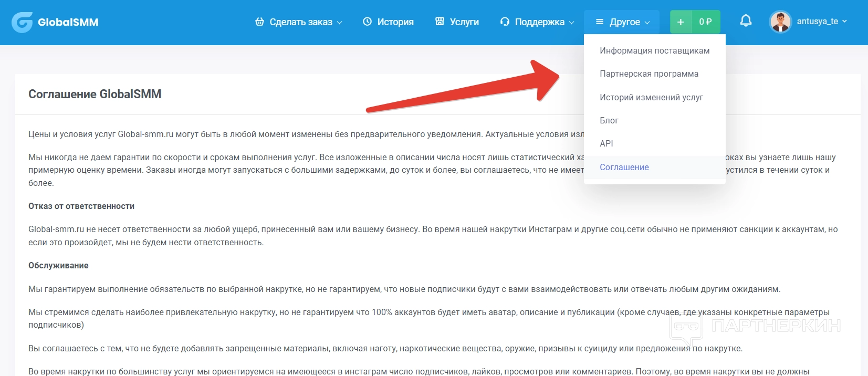868x376 pixels.
Task: Click the Соглашение GlobalSMM page heading
Action: (95, 94)
